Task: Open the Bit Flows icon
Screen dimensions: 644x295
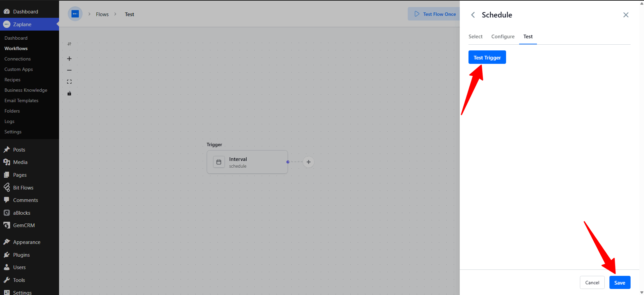Action: coord(7,187)
